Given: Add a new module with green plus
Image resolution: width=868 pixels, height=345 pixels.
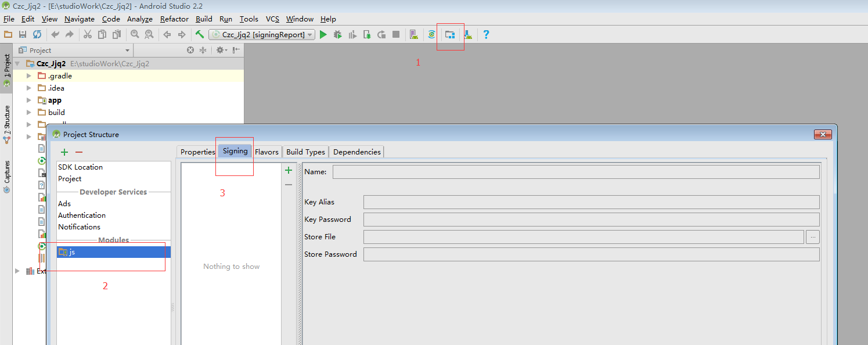Looking at the screenshot, I should (64, 152).
